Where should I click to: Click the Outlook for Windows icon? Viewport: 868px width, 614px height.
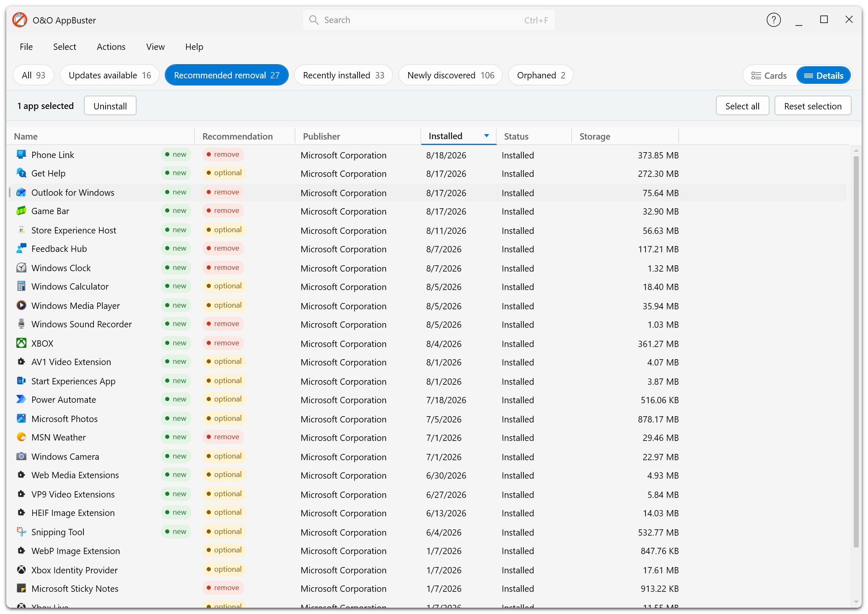(x=21, y=192)
